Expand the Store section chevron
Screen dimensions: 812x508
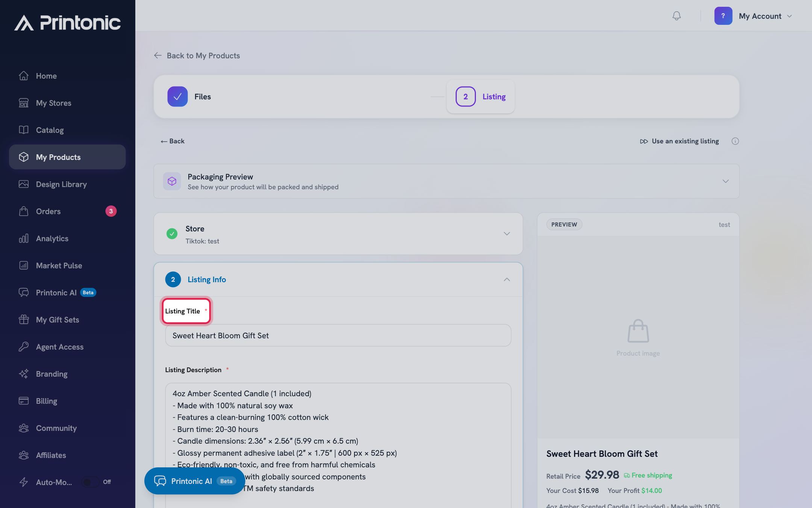[x=507, y=234]
